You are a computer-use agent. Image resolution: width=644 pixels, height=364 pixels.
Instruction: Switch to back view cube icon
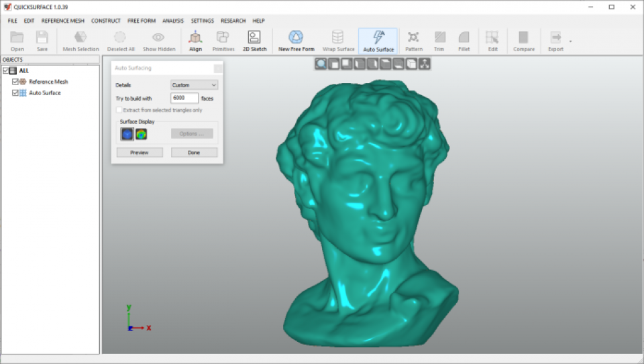pos(347,64)
